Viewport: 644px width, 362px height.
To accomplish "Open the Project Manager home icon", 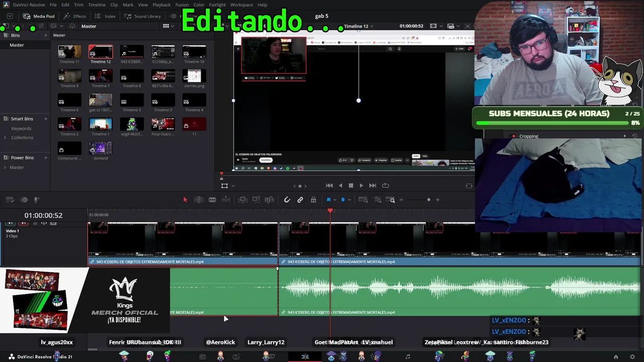I will click(616, 357).
